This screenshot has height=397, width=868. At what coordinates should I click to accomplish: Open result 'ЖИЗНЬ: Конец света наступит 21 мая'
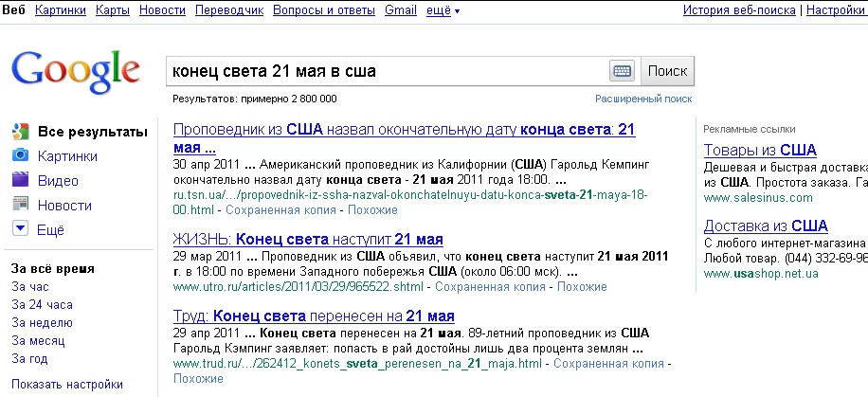(308, 240)
